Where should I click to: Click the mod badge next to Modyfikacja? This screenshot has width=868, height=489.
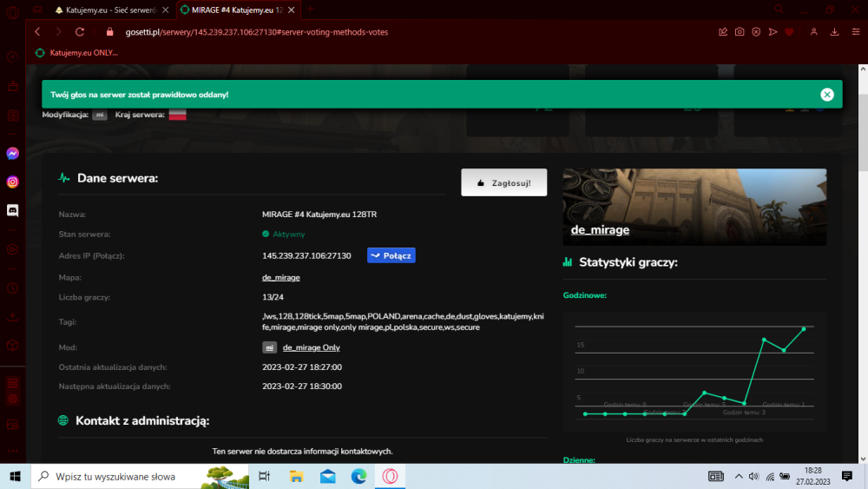point(100,115)
